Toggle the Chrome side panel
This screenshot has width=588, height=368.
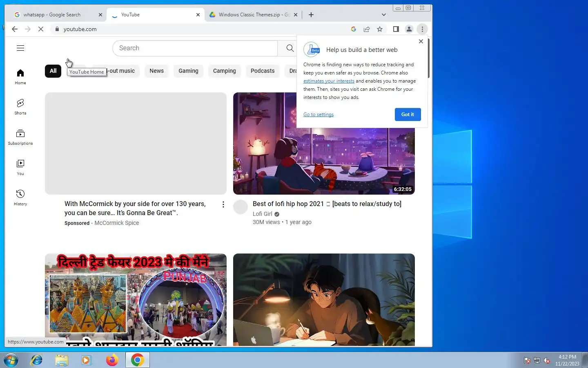(396, 29)
